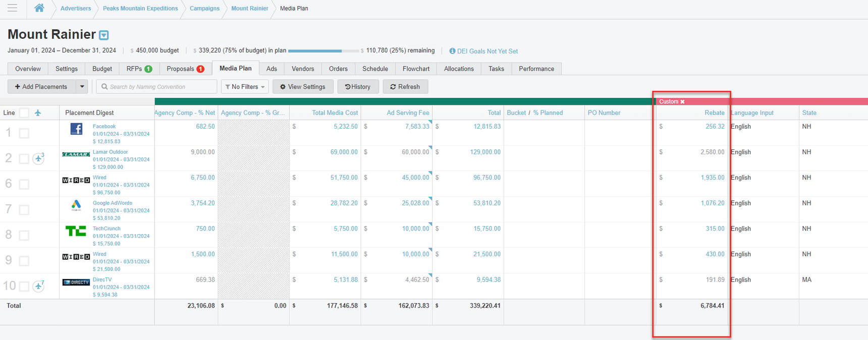Tick the checkbox for line 7

click(24, 210)
